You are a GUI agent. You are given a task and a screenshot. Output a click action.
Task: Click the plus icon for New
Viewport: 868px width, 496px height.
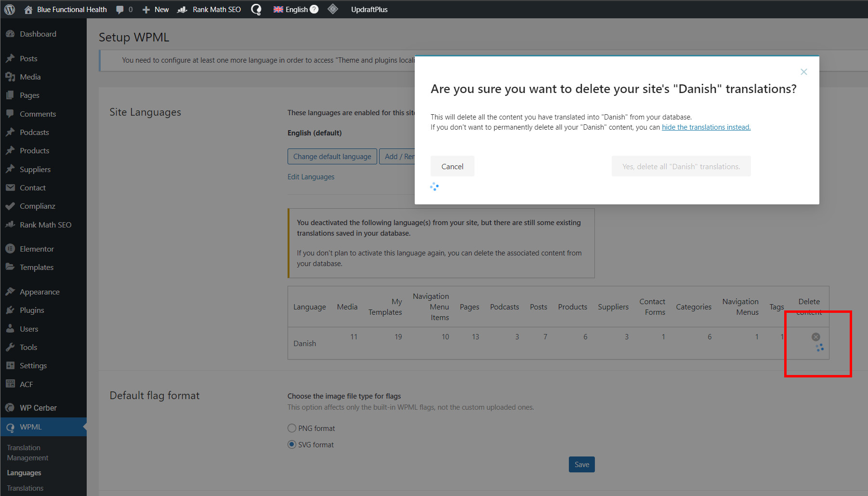coord(146,10)
